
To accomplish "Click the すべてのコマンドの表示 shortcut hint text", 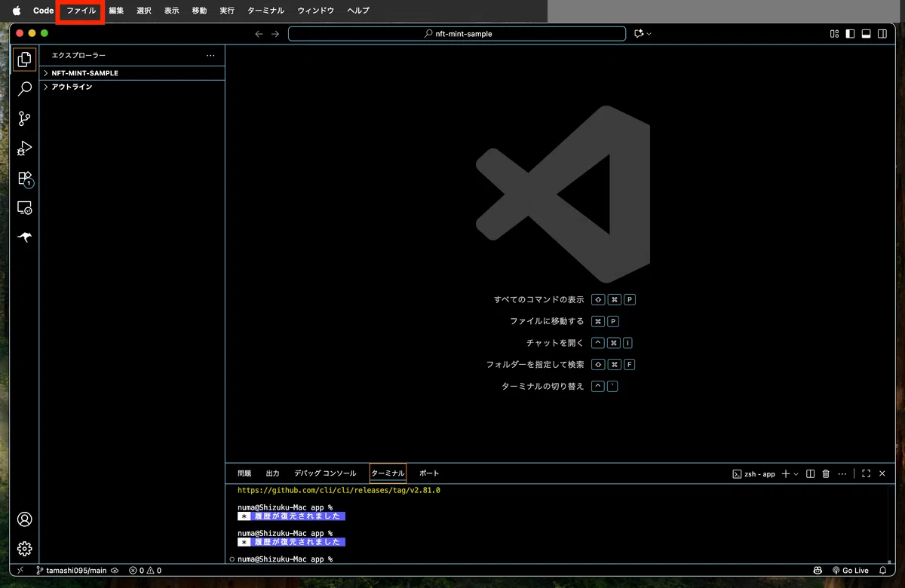I will (x=538, y=299).
